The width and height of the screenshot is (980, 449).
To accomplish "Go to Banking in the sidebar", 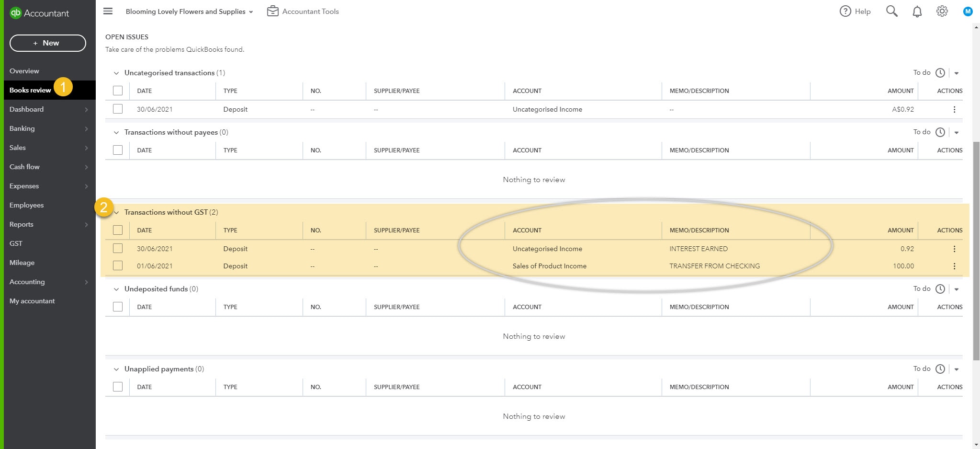I will point(22,128).
